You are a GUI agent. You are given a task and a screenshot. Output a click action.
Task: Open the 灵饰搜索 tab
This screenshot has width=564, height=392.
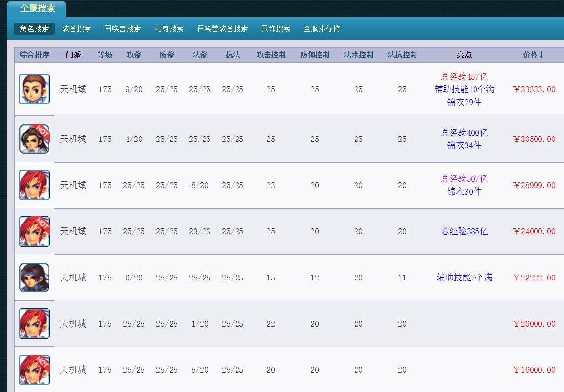(276, 29)
